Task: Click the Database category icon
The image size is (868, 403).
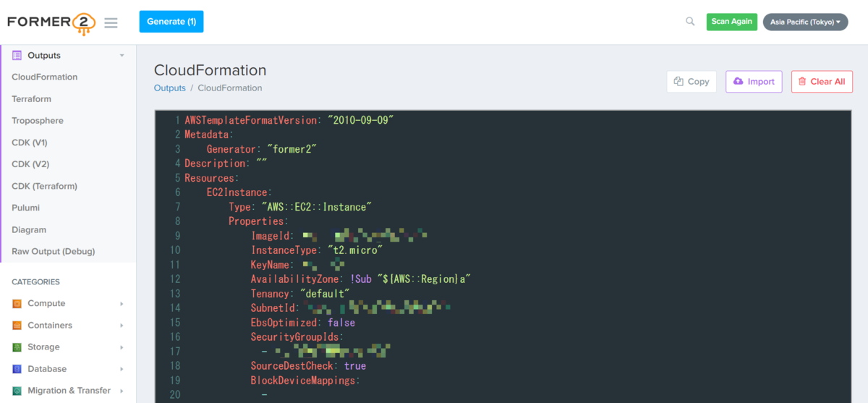Action: click(17, 369)
